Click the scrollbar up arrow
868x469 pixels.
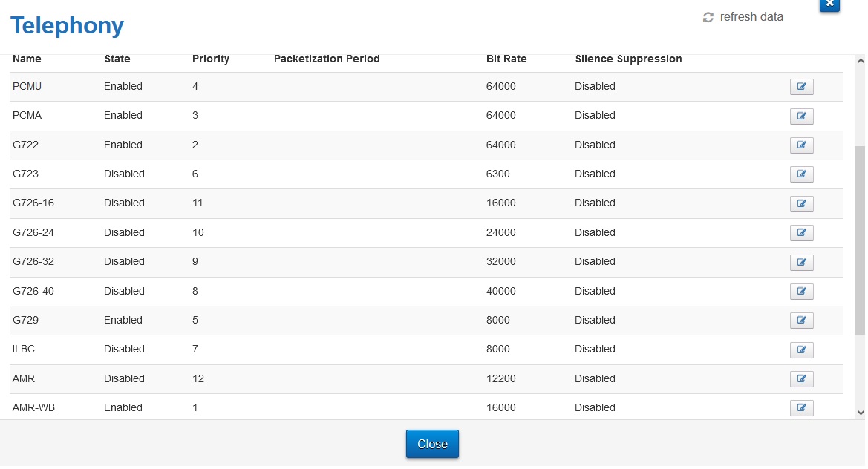[861, 61]
